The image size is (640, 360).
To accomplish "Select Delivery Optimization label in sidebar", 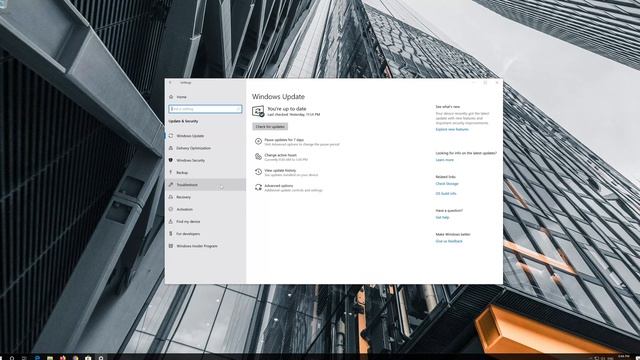I will pos(193,148).
